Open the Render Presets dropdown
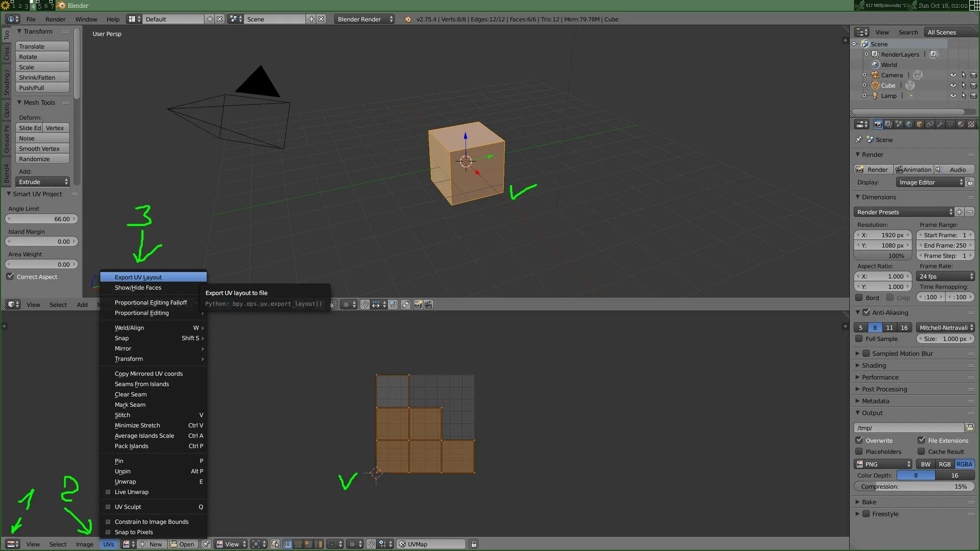 coord(903,212)
